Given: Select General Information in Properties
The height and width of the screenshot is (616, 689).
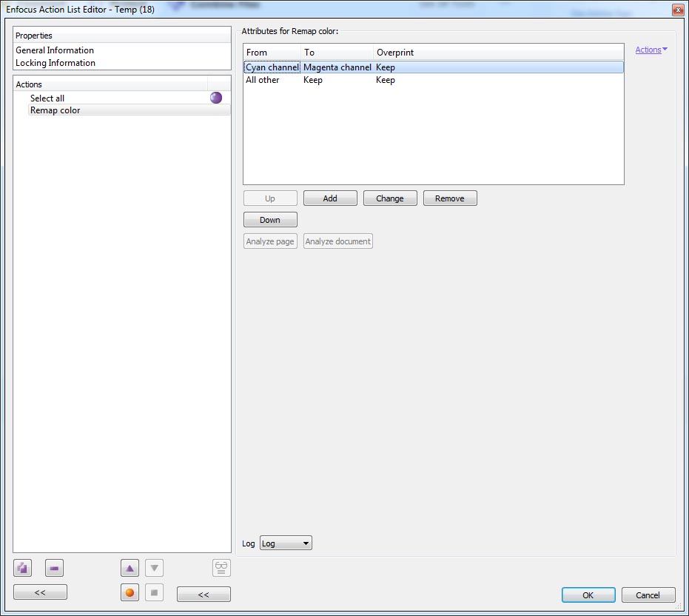Looking at the screenshot, I should tap(55, 50).
